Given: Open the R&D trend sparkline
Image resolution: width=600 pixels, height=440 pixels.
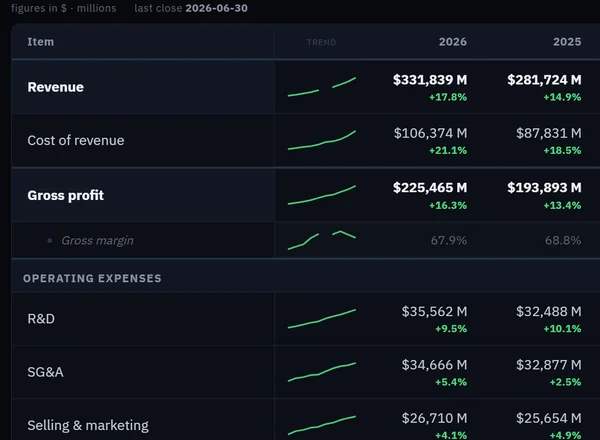Looking at the screenshot, I should point(322,319).
